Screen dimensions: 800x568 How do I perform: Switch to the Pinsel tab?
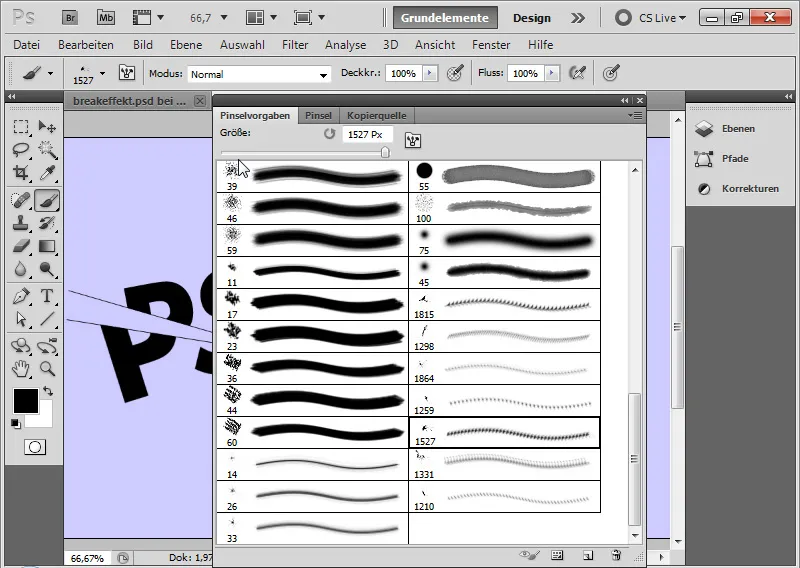318,116
